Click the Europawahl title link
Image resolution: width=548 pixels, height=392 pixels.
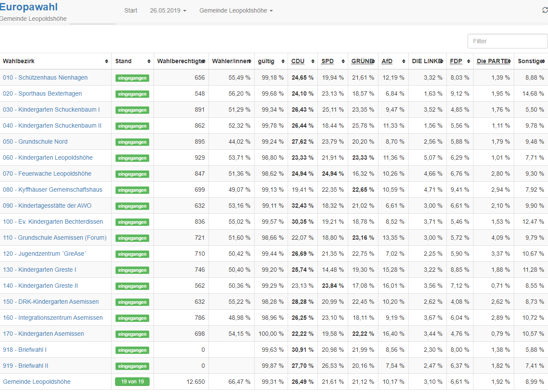(x=29, y=7)
